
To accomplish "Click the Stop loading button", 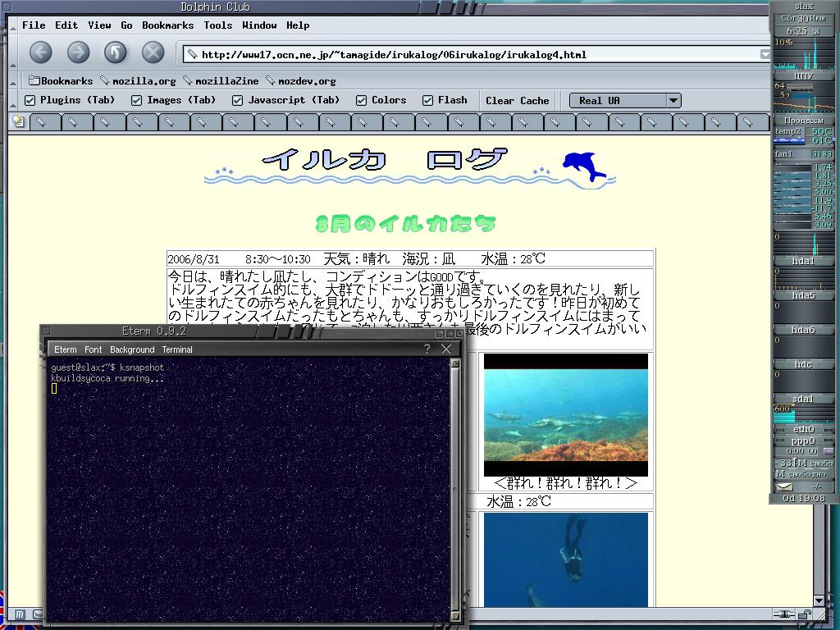I will tap(153, 53).
